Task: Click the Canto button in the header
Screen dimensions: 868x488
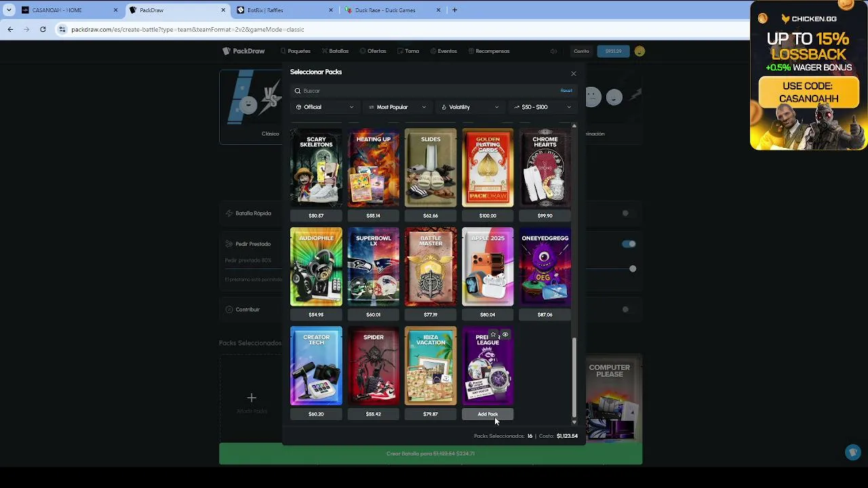Action: (x=581, y=51)
